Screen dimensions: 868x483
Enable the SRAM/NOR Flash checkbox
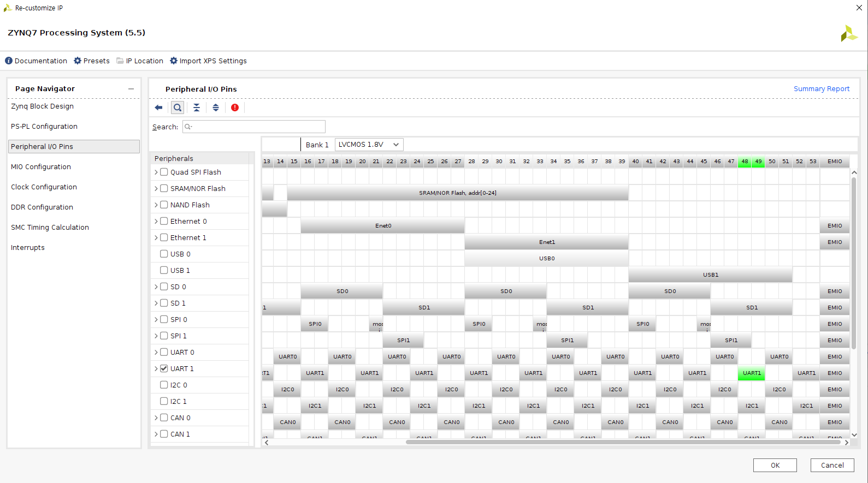pyautogui.click(x=164, y=188)
